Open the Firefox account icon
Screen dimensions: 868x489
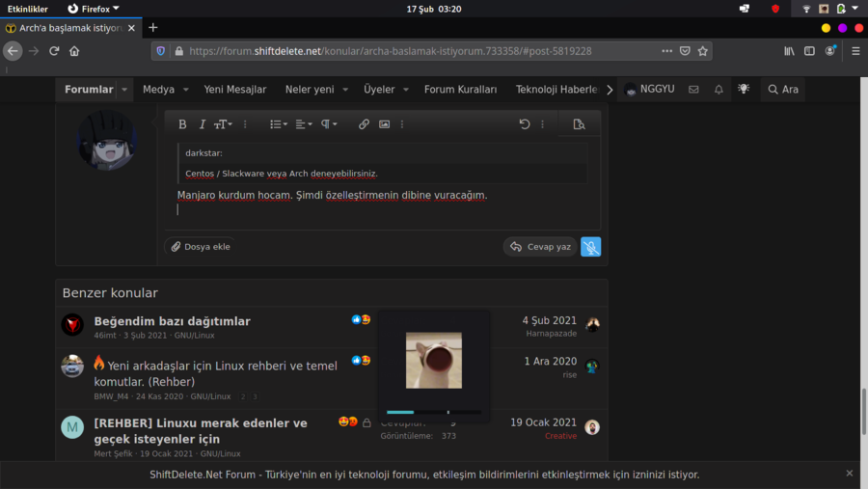click(x=829, y=51)
